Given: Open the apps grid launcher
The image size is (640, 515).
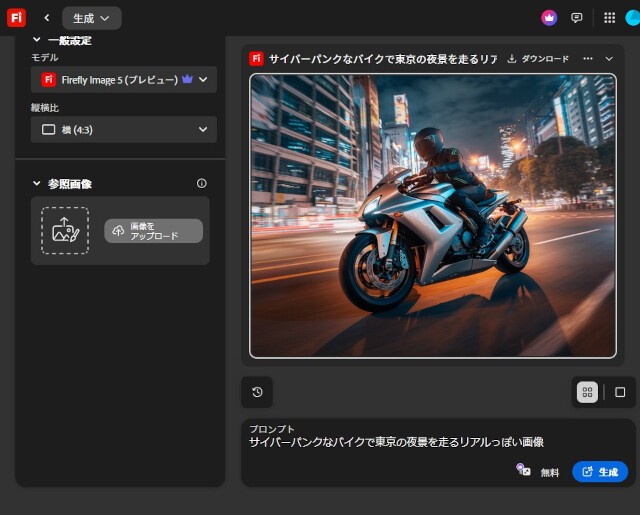Looking at the screenshot, I should 609,18.
